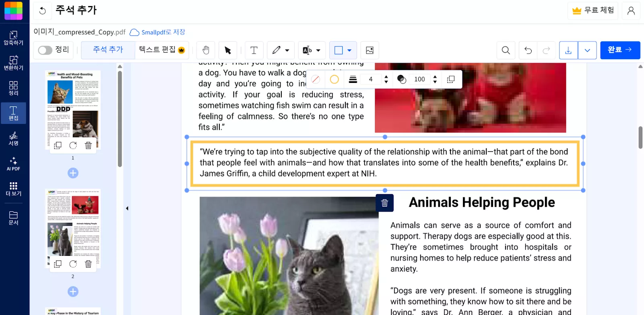Select the pencil draw tool
Viewport: 644px width, 315px height.
point(277,50)
